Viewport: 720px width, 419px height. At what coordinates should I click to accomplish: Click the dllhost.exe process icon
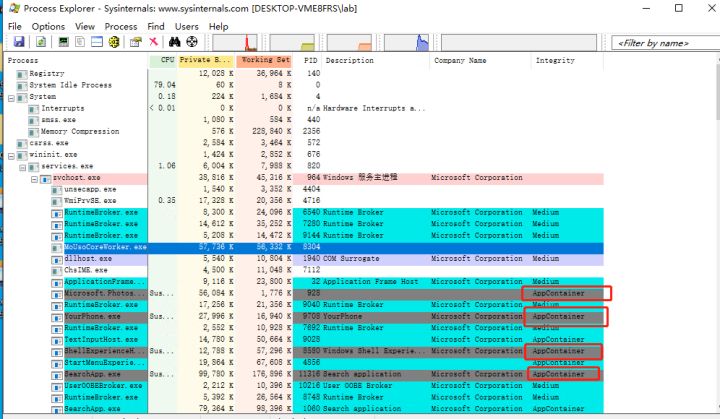click(56, 260)
